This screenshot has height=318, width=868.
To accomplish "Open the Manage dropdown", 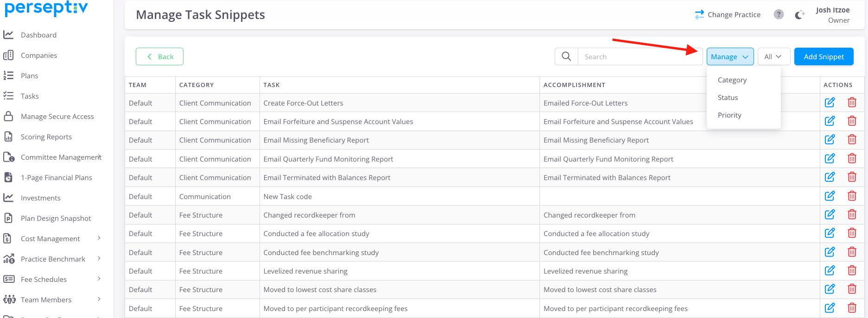I will click(729, 56).
